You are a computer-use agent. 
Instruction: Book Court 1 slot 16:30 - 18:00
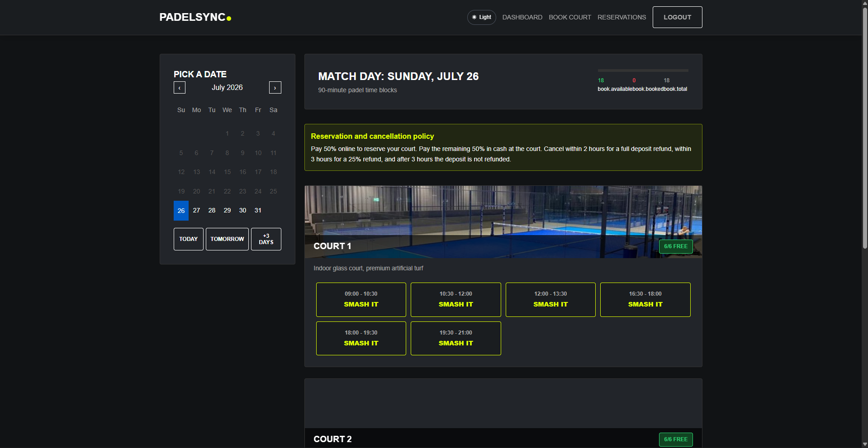point(645,300)
